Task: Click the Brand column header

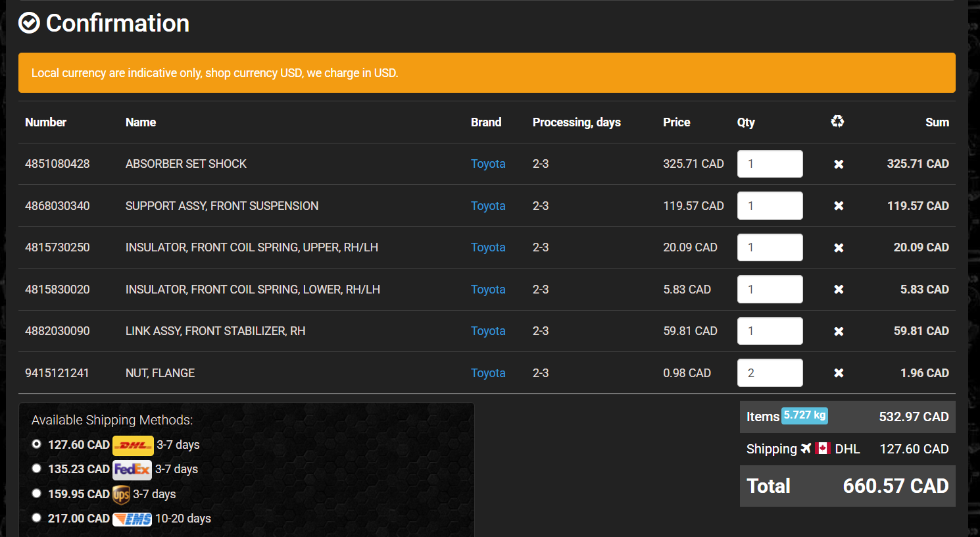Action: [x=486, y=122]
